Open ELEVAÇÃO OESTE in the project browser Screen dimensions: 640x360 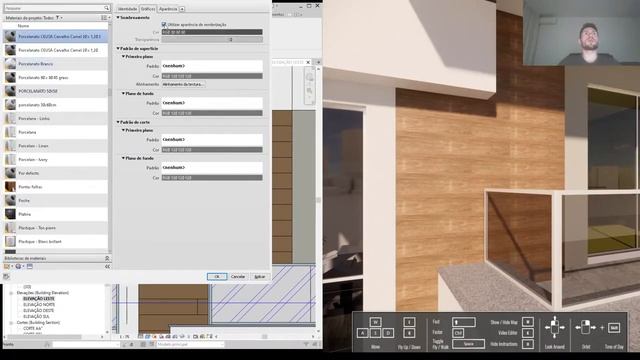coord(39,311)
